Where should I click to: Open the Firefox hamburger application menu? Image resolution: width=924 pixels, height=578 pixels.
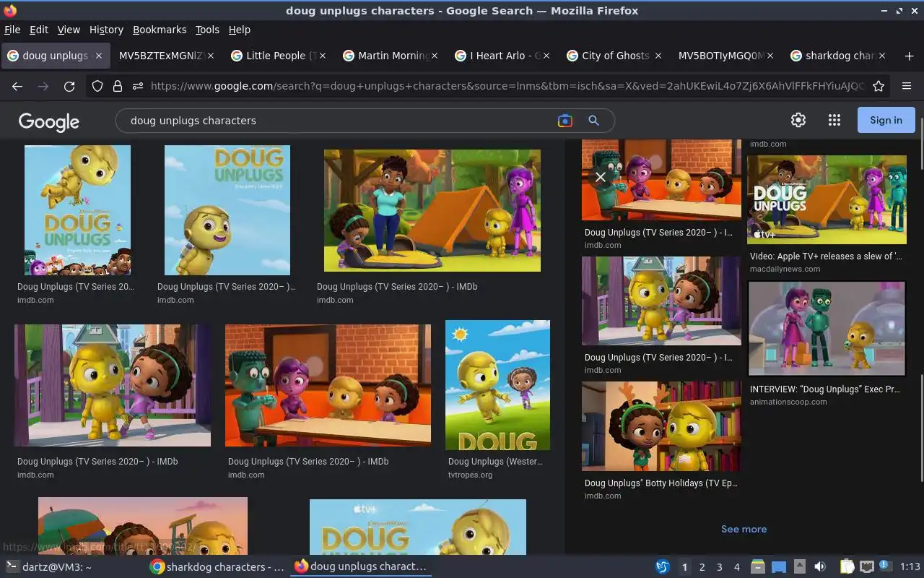907,86
